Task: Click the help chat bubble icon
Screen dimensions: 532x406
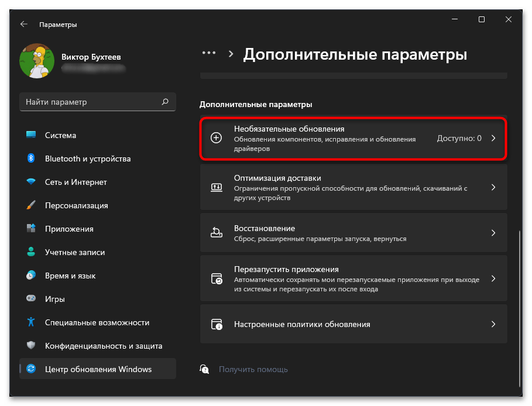Action: (204, 369)
